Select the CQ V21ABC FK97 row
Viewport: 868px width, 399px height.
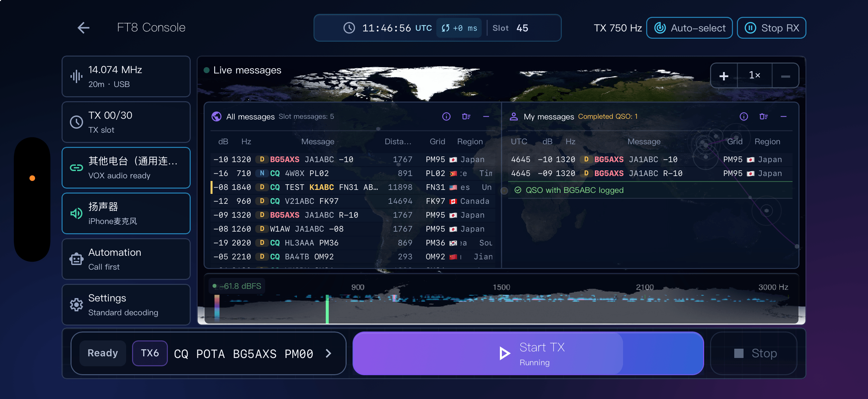pyautogui.click(x=353, y=201)
